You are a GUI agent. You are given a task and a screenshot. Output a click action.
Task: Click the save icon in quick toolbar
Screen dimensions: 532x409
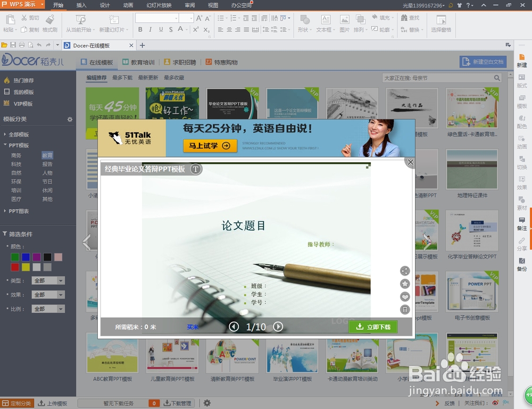coord(13,45)
